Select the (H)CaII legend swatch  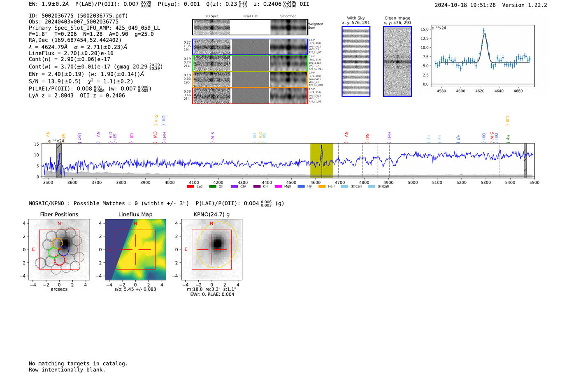(x=372, y=187)
